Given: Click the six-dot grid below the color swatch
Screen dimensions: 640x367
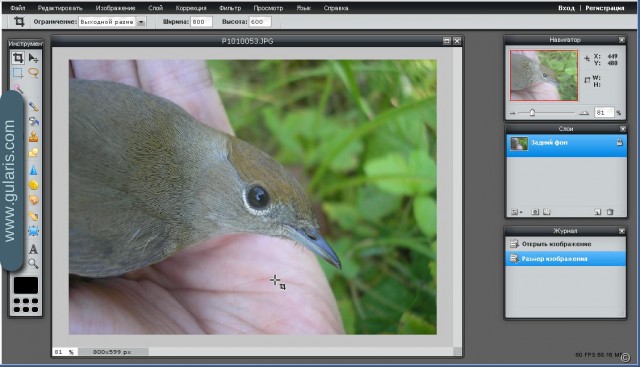Looking at the screenshot, I should click(x=26, y=305).
